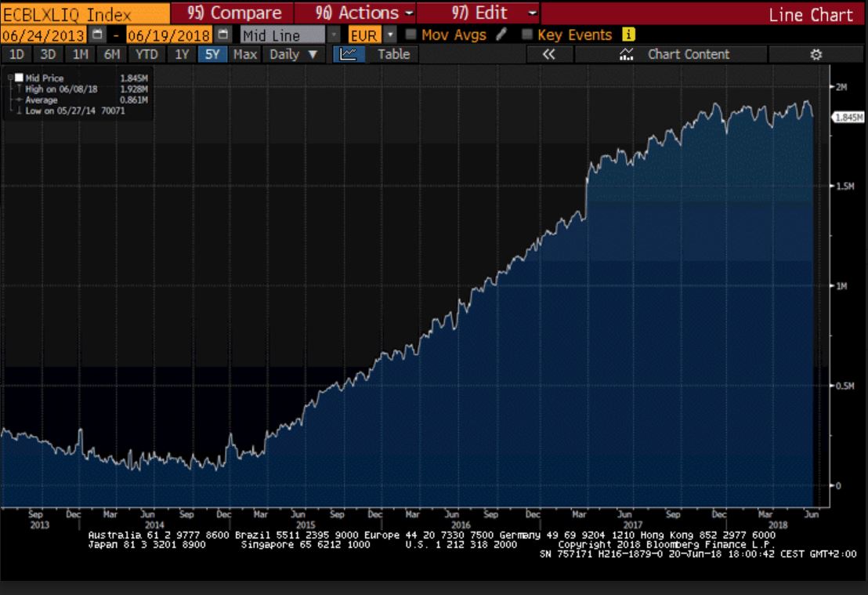Viewport: 868px width, 595px height.
Task: Click the Compare button
Action: point(232,13)
